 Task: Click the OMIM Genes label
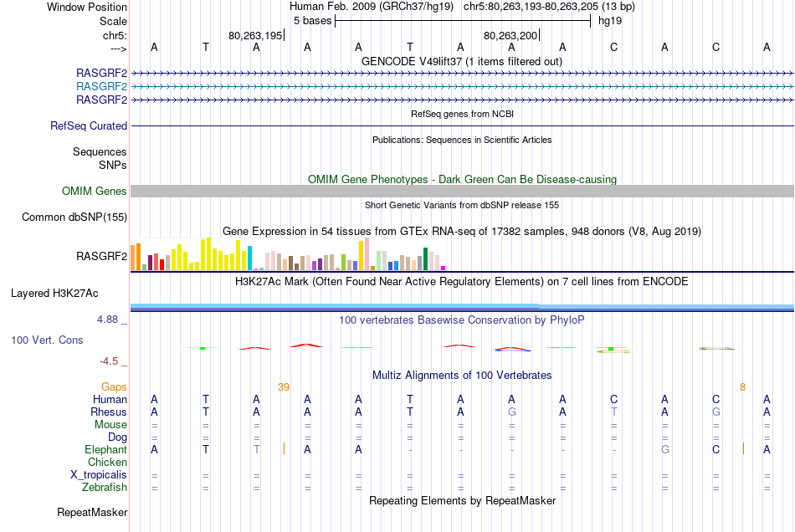94,191
